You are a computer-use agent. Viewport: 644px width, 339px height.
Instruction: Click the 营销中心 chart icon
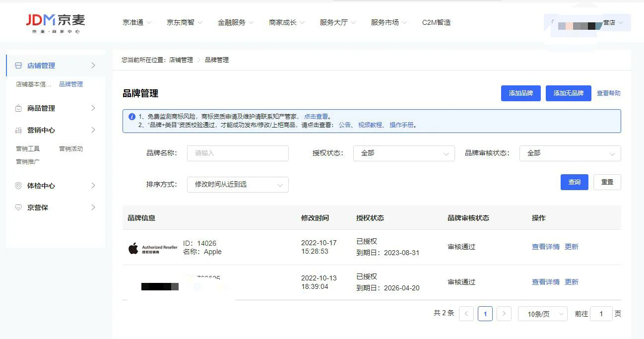click(18, 130)
